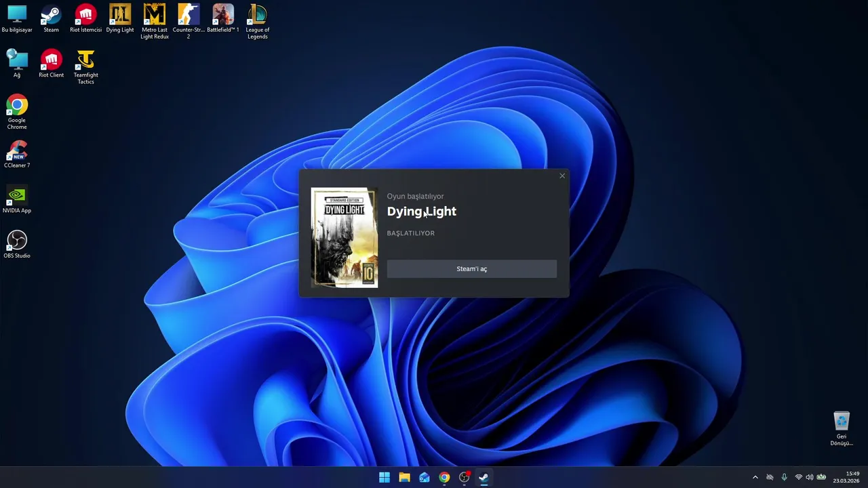Select the Steam desktop shortcut
The height and width of the screenshot is (488, 868).
(x=51, y=19)
